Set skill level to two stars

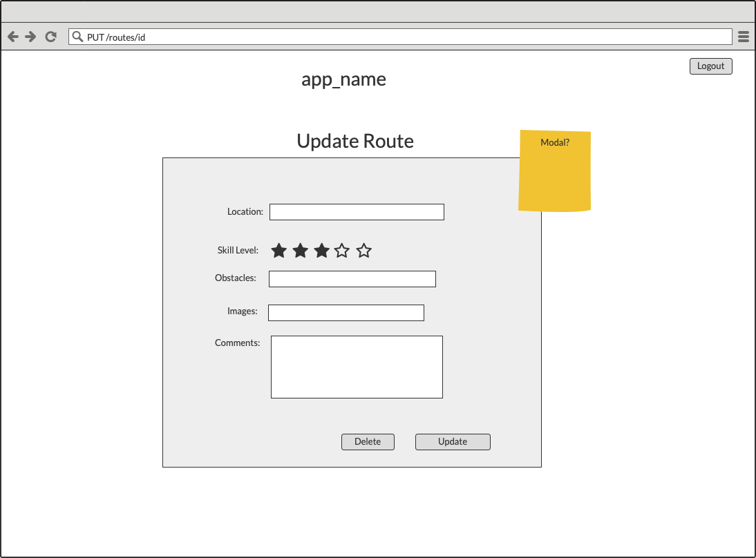coord(301,251)
